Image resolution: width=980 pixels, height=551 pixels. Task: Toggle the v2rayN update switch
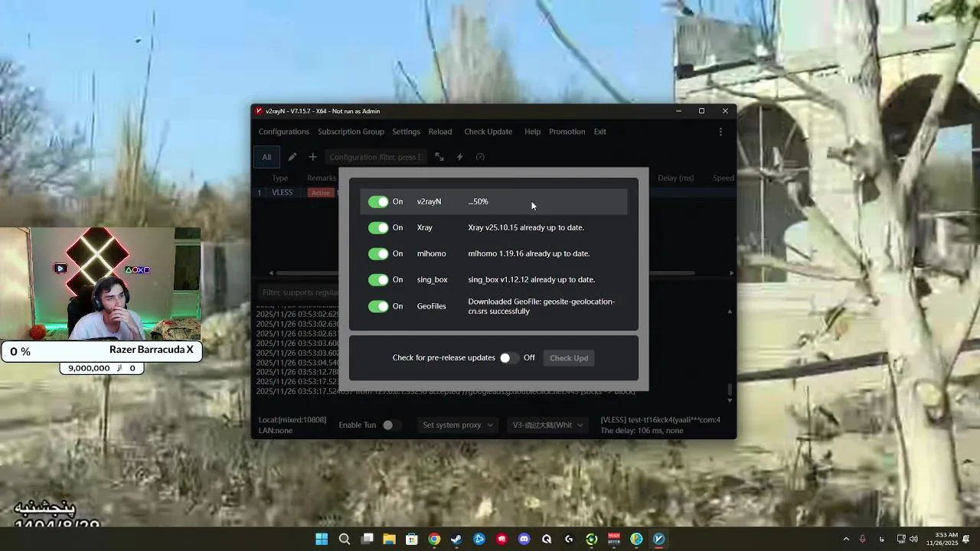(378, 202)
